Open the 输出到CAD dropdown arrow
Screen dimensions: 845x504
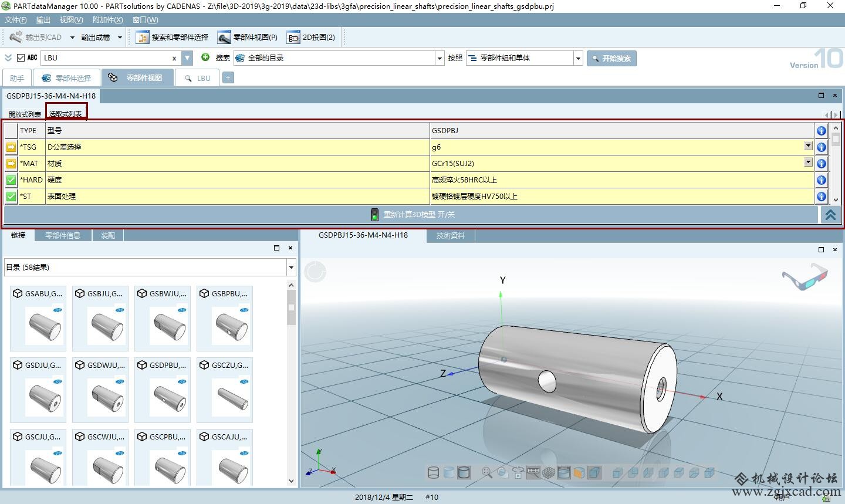pyautogui.click(x=72, y=38)
